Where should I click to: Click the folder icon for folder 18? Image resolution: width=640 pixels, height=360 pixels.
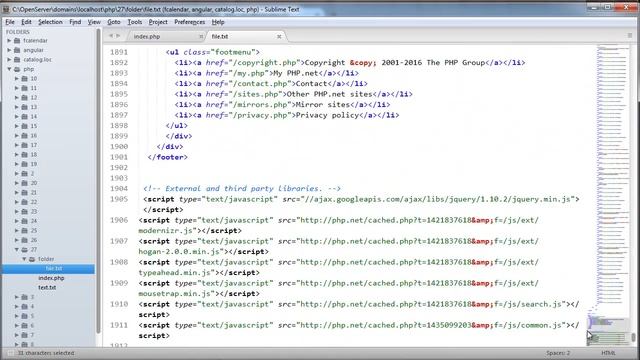click(24, 154)
